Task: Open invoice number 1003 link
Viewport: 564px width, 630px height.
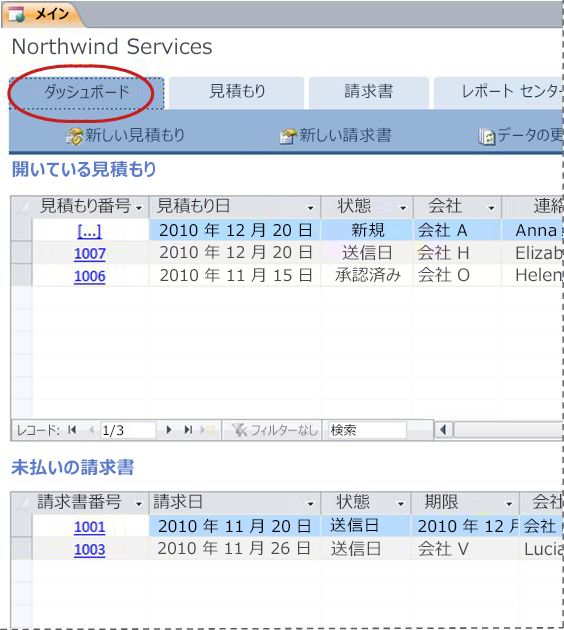Action: pyautogui.click(x=90, y=550)
